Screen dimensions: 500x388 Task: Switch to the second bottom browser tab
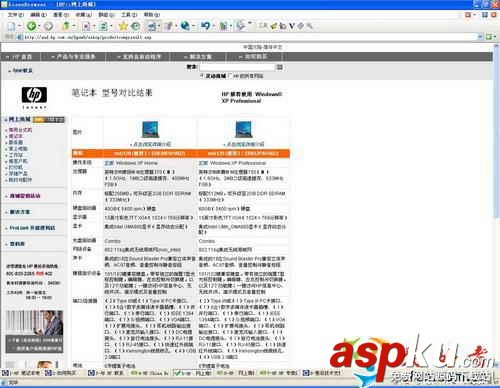click(x=61, y=373)
